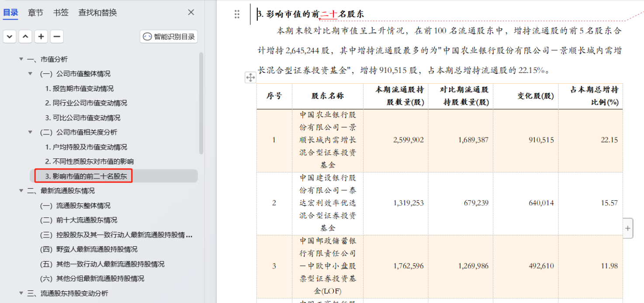
Task: Click the document heading 影响市值的前二十名股东
Action: [310, 14]
